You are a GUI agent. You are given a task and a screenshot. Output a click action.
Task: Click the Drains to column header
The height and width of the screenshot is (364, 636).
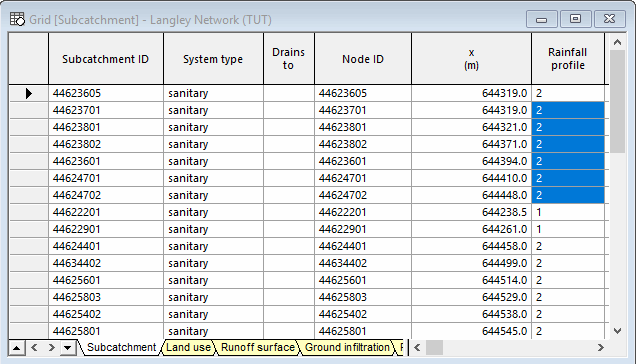pos(289,59)
